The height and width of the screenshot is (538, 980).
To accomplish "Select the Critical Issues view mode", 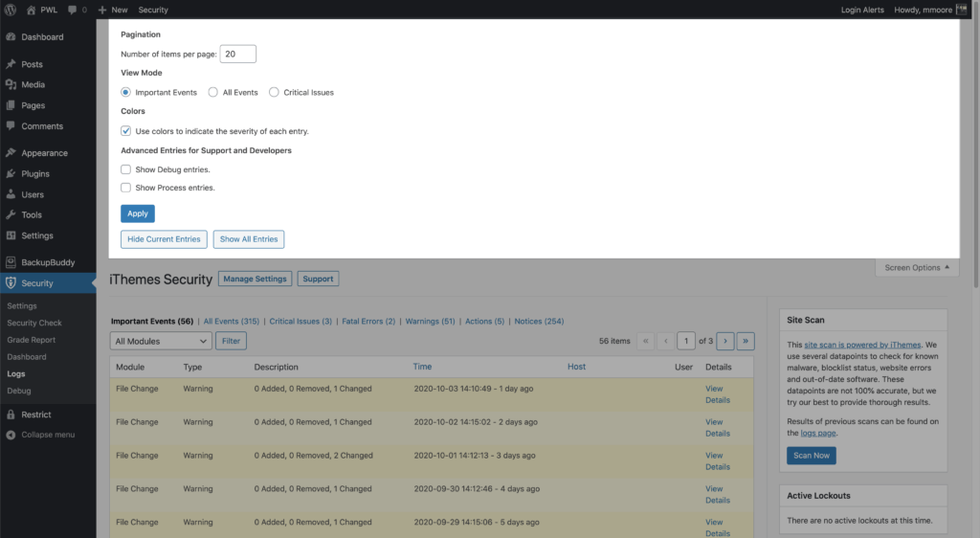I will pos(274,92).
